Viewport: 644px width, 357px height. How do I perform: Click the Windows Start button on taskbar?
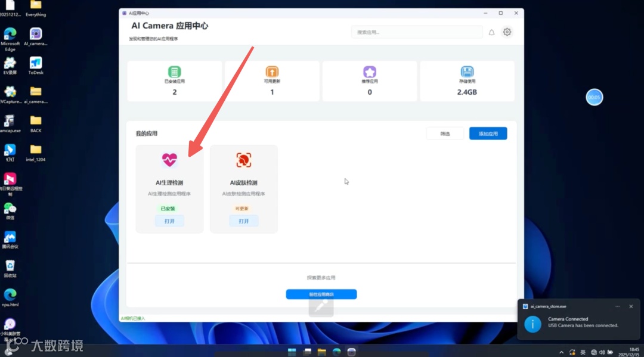(x=292, y=352)
